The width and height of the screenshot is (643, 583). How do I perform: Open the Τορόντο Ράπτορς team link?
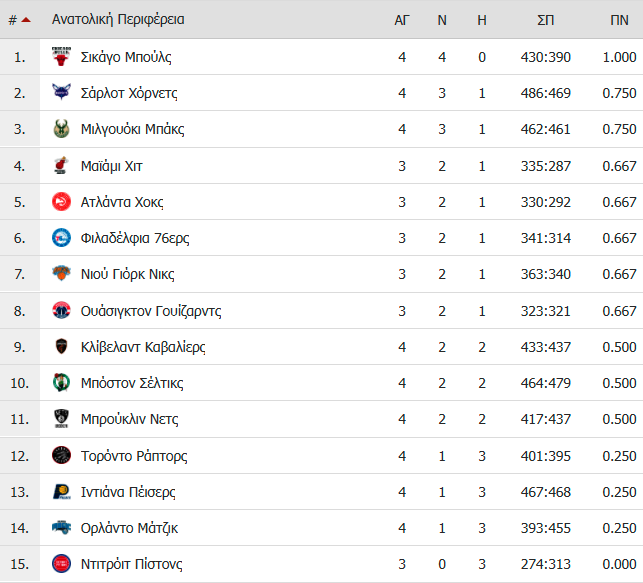click(134, 456)
